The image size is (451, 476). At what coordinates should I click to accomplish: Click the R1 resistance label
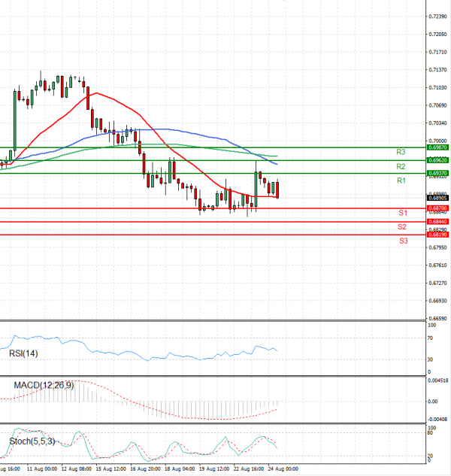coord(401,180)
